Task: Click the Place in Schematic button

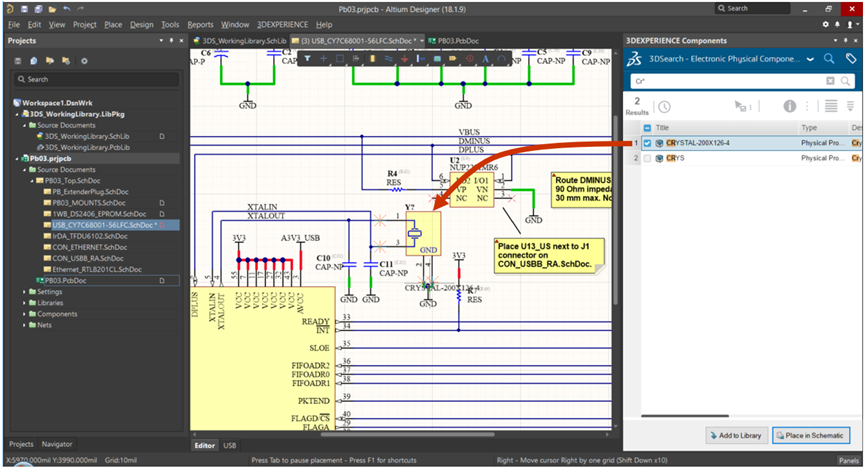Action: click(810, 435)
